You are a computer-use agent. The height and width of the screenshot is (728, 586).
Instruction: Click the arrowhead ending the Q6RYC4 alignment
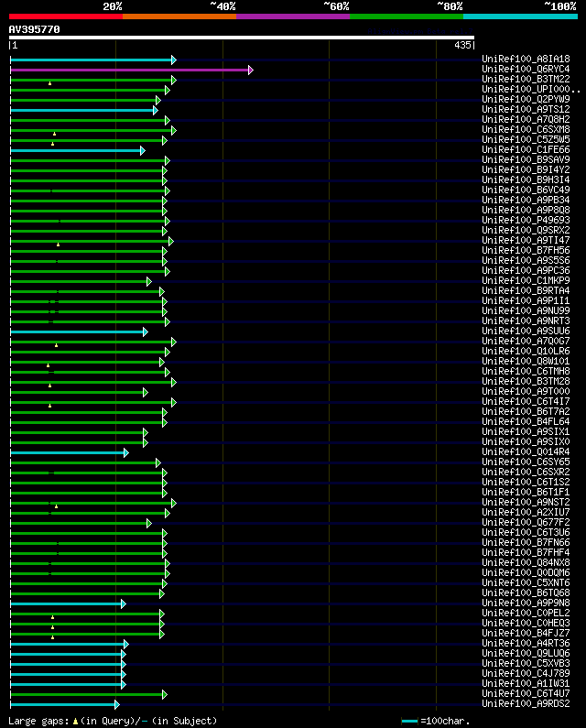pyautogui.click(x=251, y=71)
